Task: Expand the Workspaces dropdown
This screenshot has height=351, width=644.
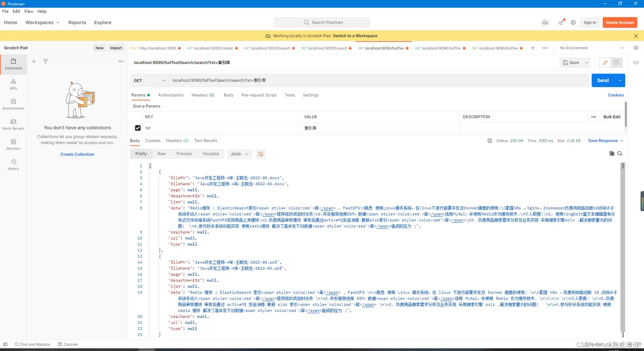Action: pyautogui.click(x=42, y=23)
